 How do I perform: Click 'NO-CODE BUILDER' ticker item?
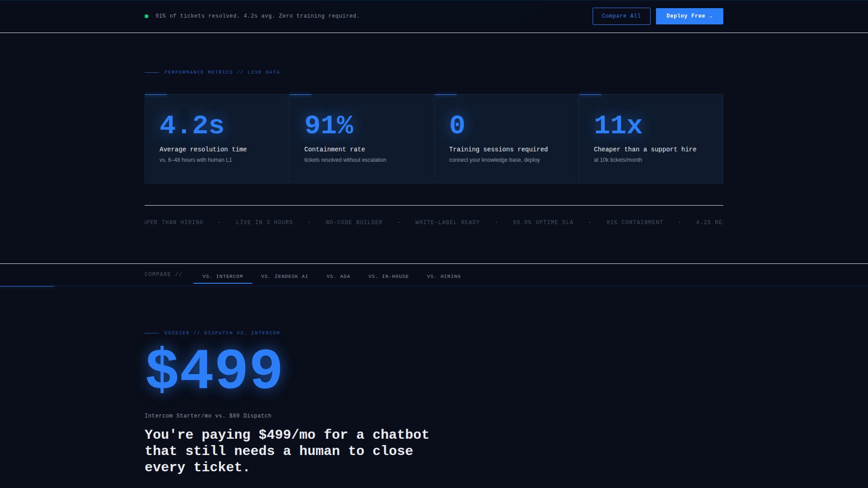354,222
